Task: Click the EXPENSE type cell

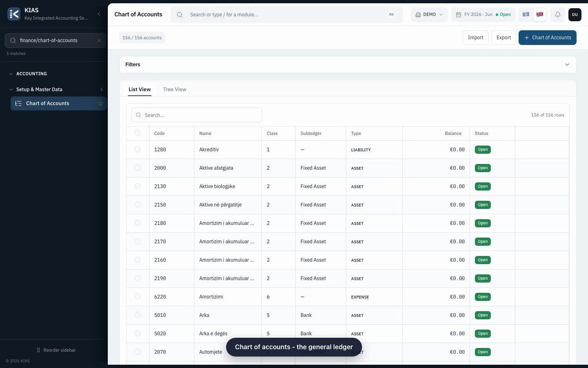Action: [360, 297]
